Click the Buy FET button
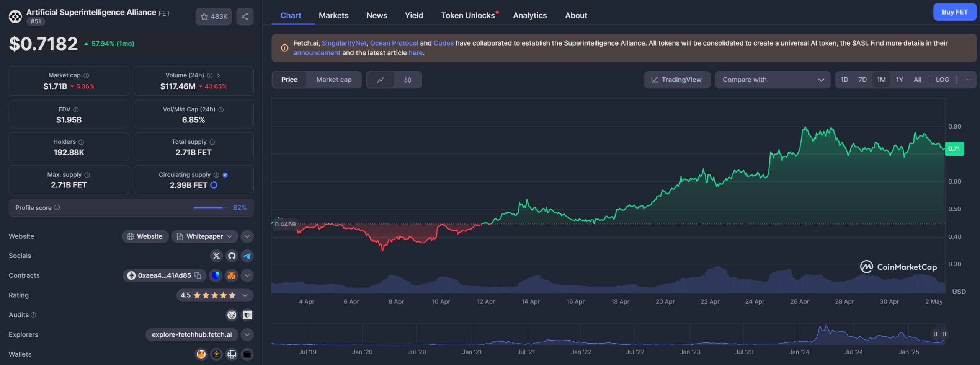The width and height of the screenshot is (980, 365). pyautogui.click(x=955, y=12)
